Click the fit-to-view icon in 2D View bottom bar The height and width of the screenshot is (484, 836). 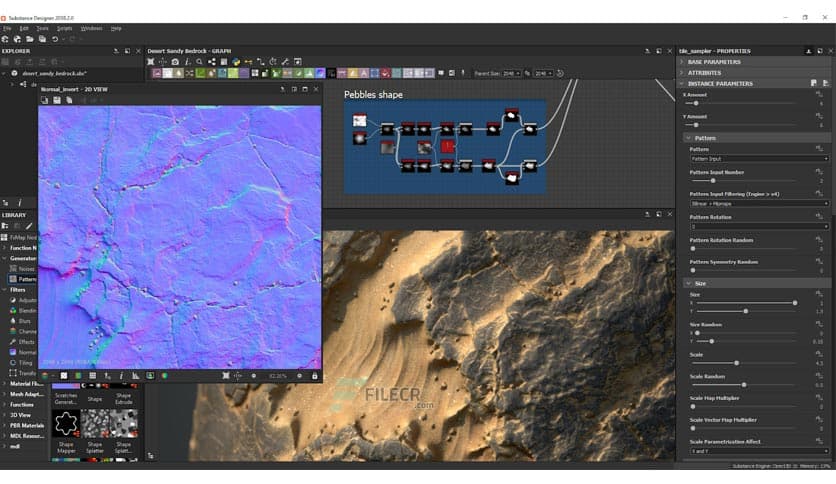click(226, 376)
